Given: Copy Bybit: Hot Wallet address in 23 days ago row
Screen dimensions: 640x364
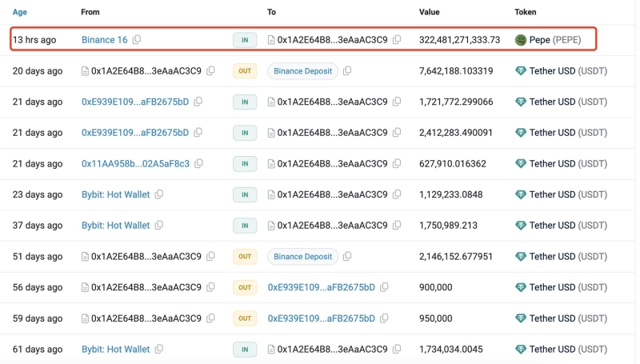Looking at the screenshot, I should 159,194.
